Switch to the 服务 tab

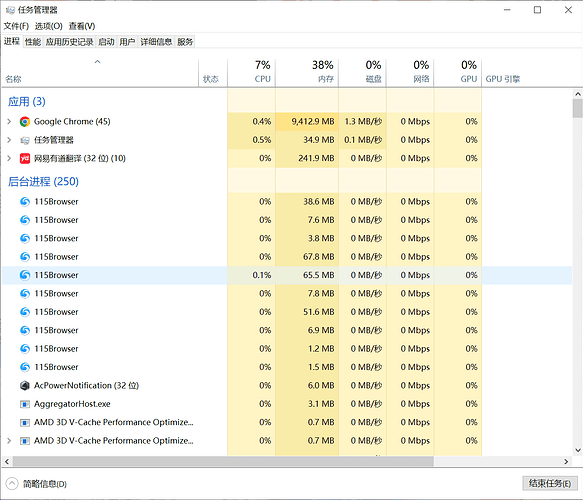pos(185,42)
